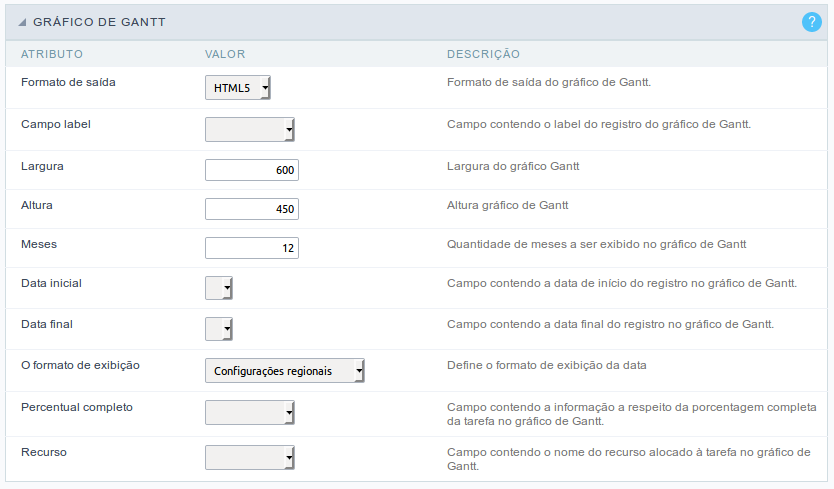Click the Largura input field with 600
Viewport: 834px width, 489px height.
click(252, 170)
